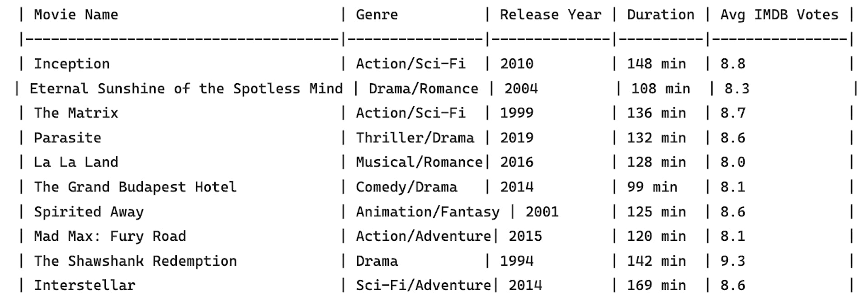Click the Movie Name column header
The width and height of the screenshot is (868, 301).
76,15
